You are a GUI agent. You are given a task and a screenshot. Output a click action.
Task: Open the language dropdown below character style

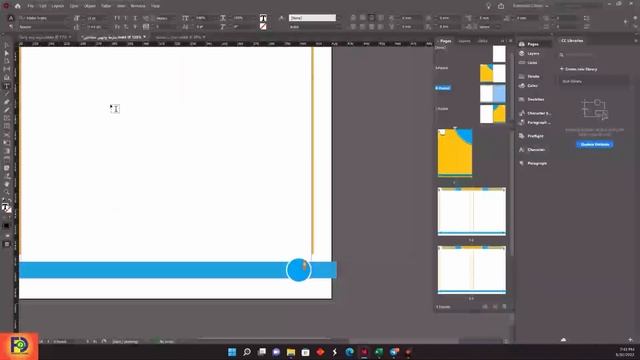pyautogui.click(x=313, y=27)
